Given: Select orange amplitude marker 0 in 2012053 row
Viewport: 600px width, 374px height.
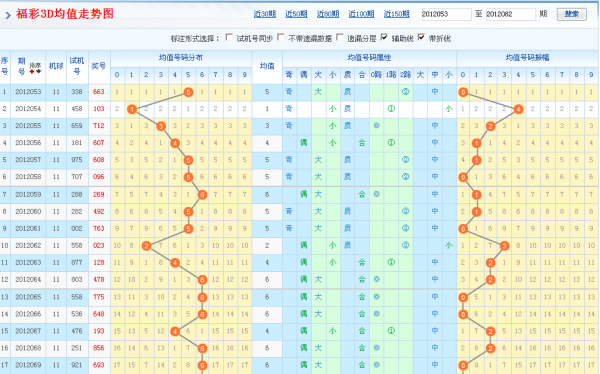Looking at the screenshot, I should pyautogui.click(x=463, y=92).
